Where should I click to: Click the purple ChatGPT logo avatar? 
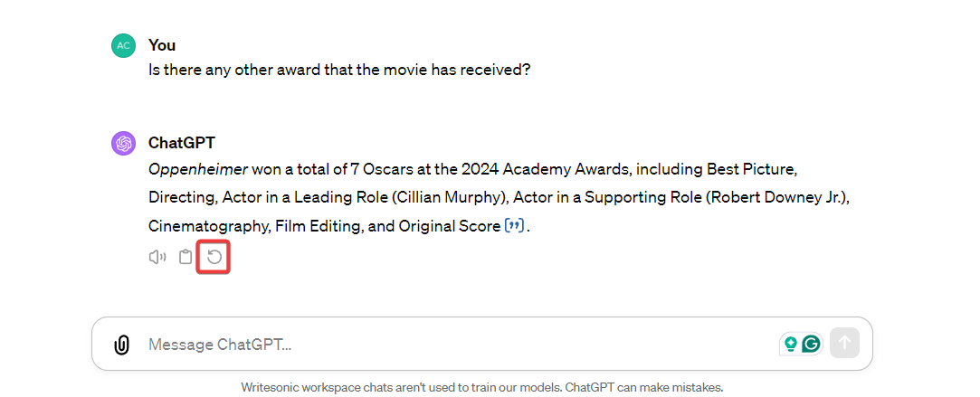pyautogui.click(x=123, y=143)
